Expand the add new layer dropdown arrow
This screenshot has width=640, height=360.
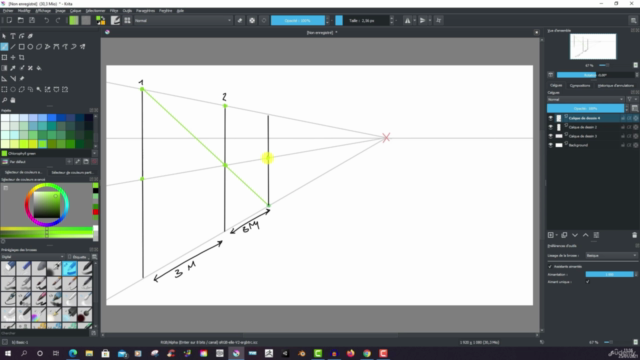tap(557, 235)
